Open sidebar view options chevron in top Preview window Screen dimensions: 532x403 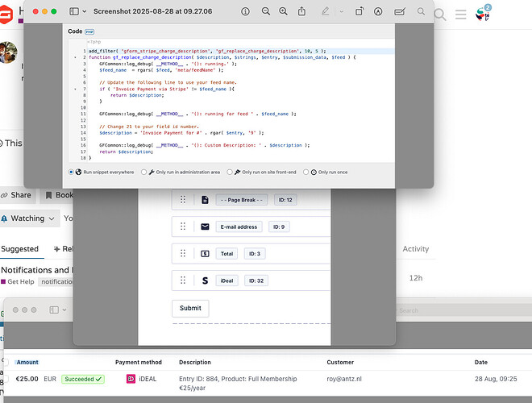coord(84,11)
